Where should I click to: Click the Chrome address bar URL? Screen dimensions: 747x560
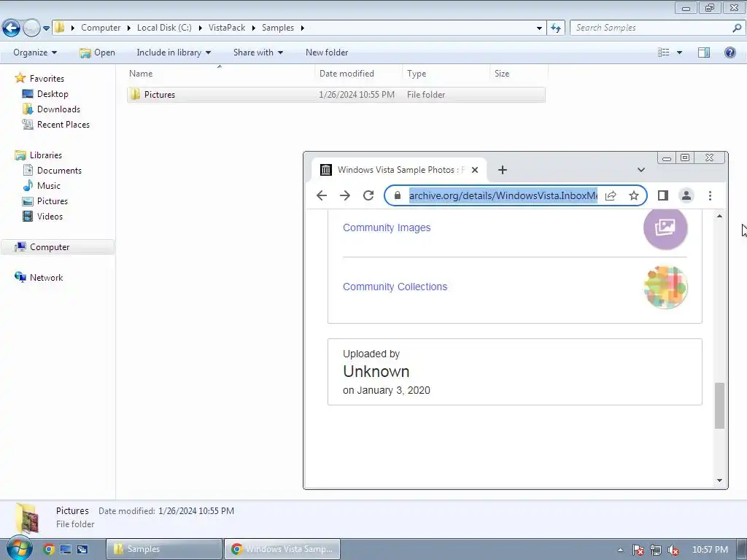tap(503, 195)
